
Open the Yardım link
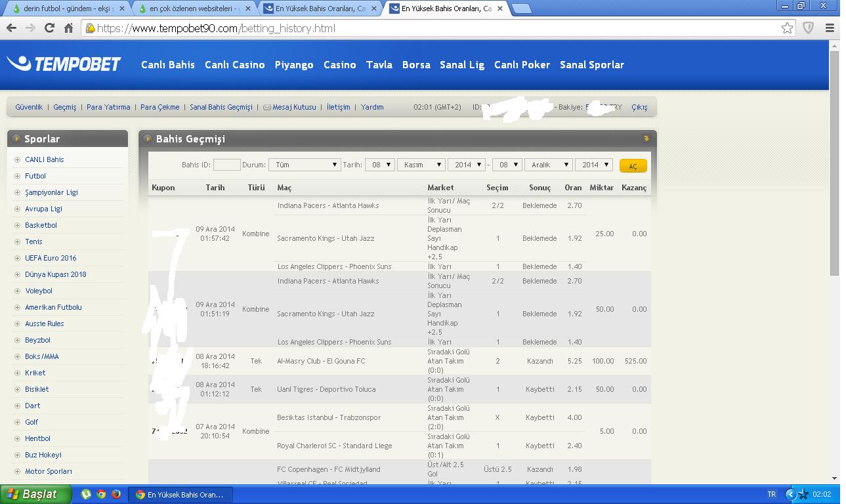372,107
